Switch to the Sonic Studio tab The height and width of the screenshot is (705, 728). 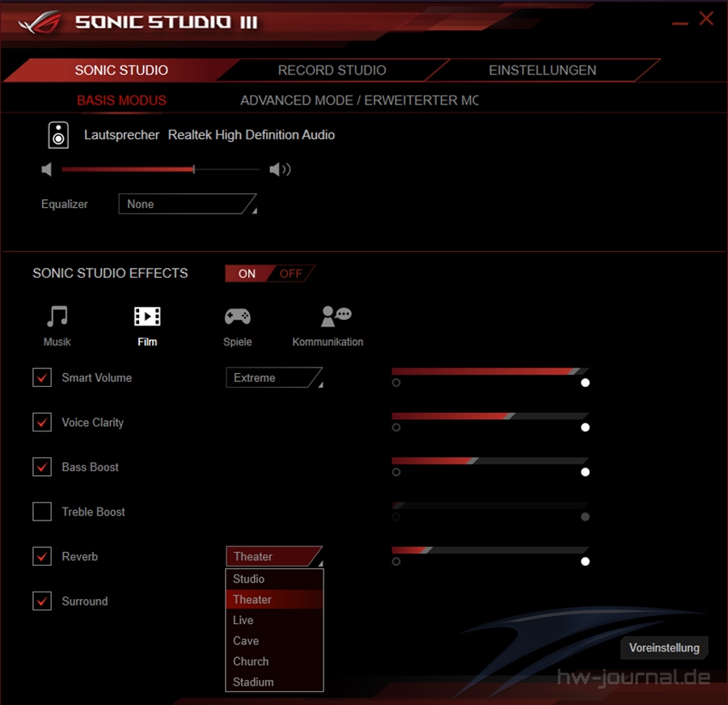[121, 70]
